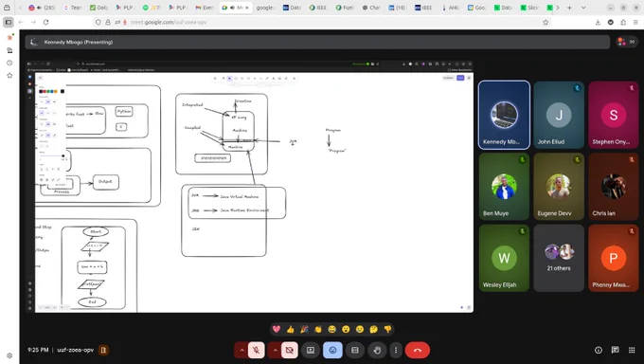Click the uuf-zoea-opv meeting code
644x364 pixels.
75,350
